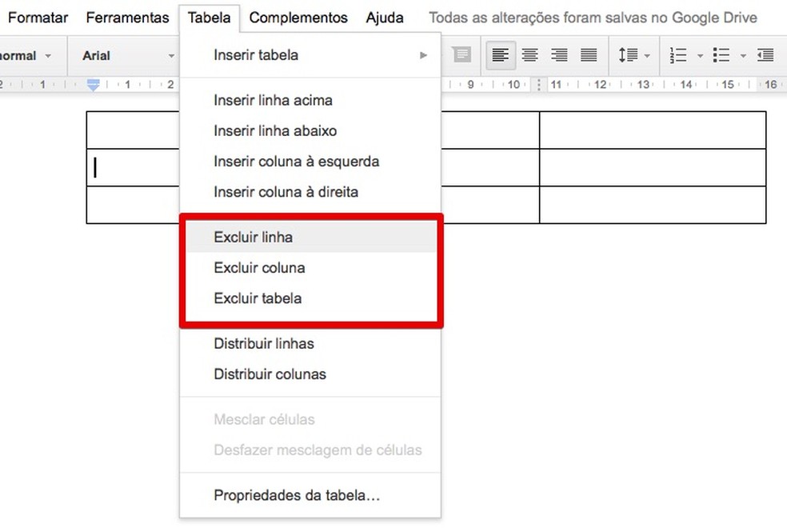Select Excluir tabela

click(310, 298)
